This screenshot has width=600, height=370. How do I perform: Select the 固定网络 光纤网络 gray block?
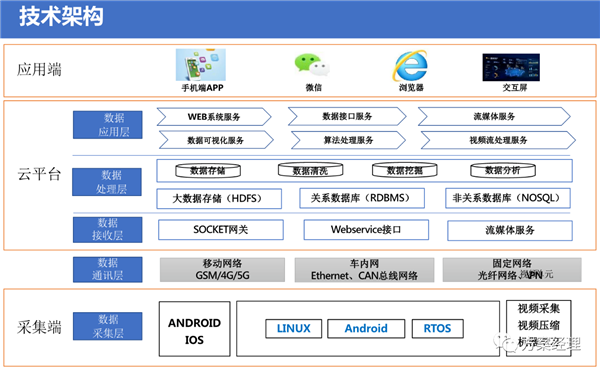click(512, 270)
